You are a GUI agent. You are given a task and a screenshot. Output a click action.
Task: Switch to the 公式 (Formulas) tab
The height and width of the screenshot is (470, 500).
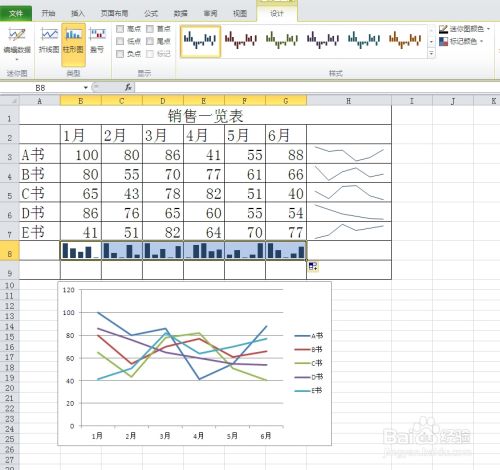151,13
